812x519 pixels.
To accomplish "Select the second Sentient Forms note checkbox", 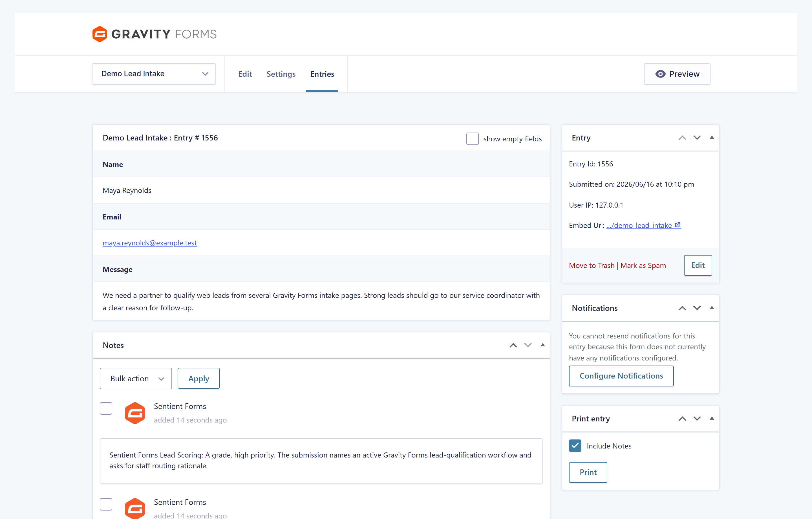I will (x=106, y=504).
